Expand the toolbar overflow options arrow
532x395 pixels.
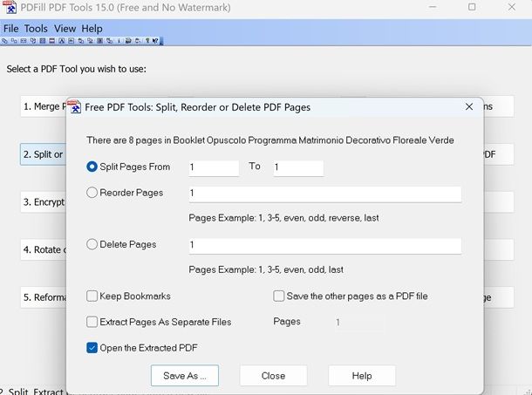tap(161, 41)
